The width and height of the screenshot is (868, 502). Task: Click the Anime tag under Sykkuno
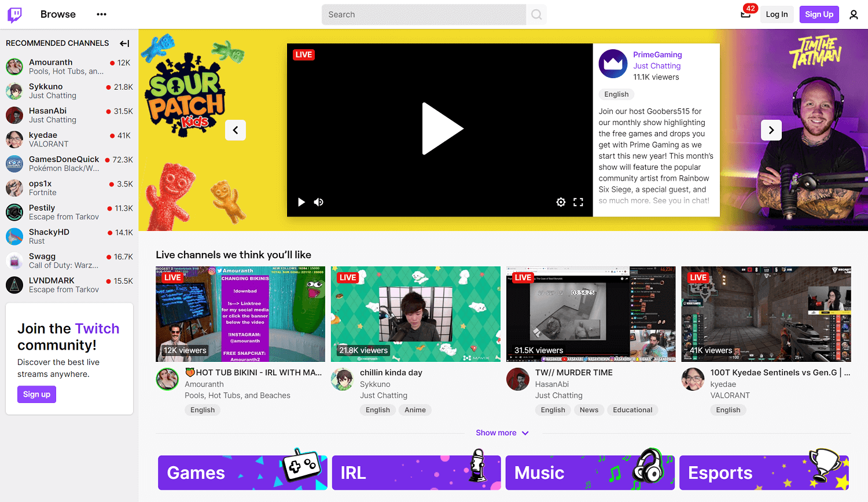pos(415,410)
